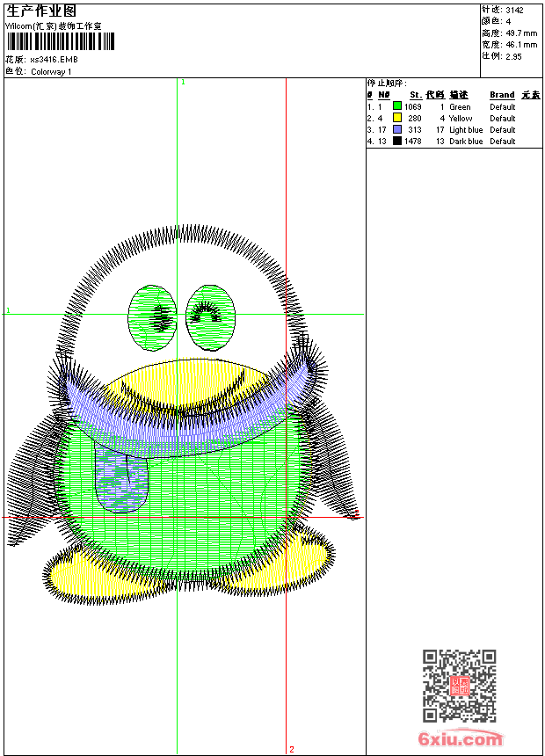Click the Brand column header
The width and height of the screenshot is (545, 756).
pyautogui.click(x=502, y=95)
